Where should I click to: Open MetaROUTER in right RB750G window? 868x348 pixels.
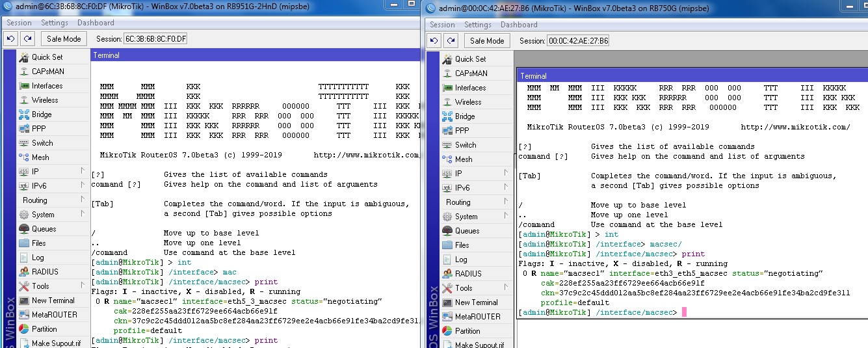click(477, 317)
